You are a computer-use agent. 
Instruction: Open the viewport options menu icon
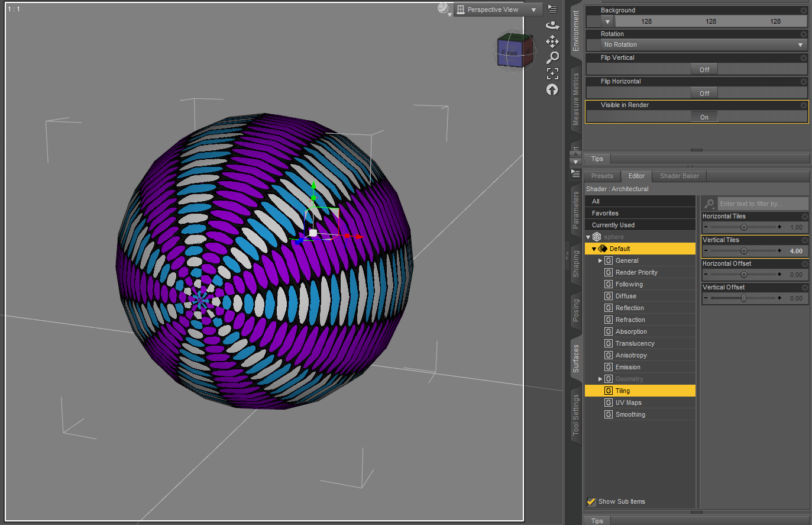click(552, 9)
